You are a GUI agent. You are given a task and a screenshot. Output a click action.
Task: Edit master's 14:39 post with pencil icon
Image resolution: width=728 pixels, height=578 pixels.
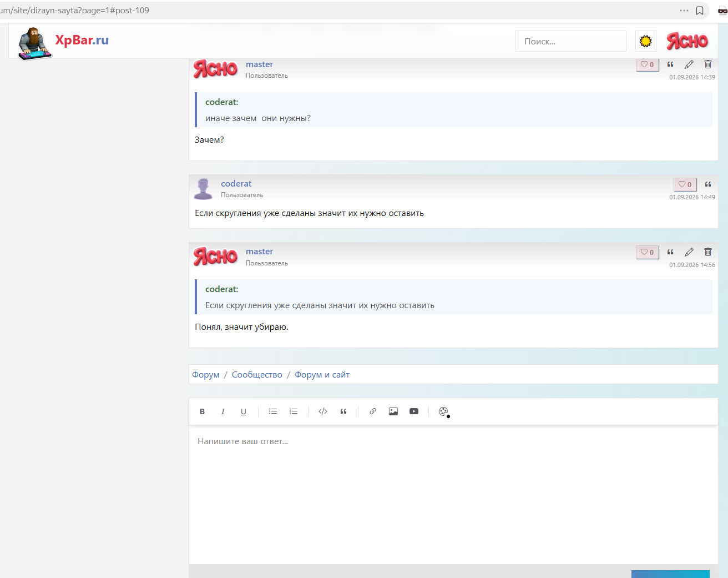tap(689, 64)
